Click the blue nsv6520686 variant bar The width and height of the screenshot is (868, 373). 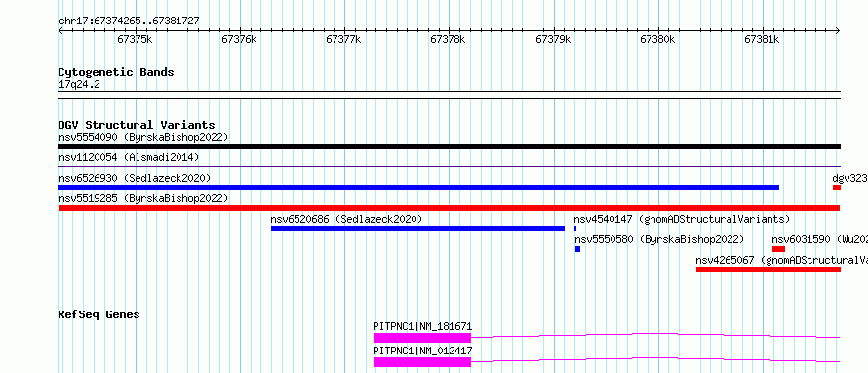coord(418,228)
